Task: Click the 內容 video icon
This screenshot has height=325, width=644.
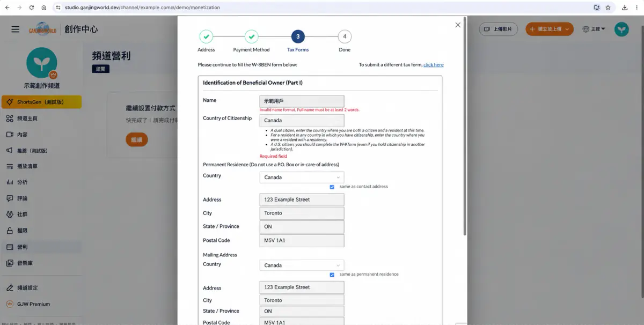Action: point(10,135)
